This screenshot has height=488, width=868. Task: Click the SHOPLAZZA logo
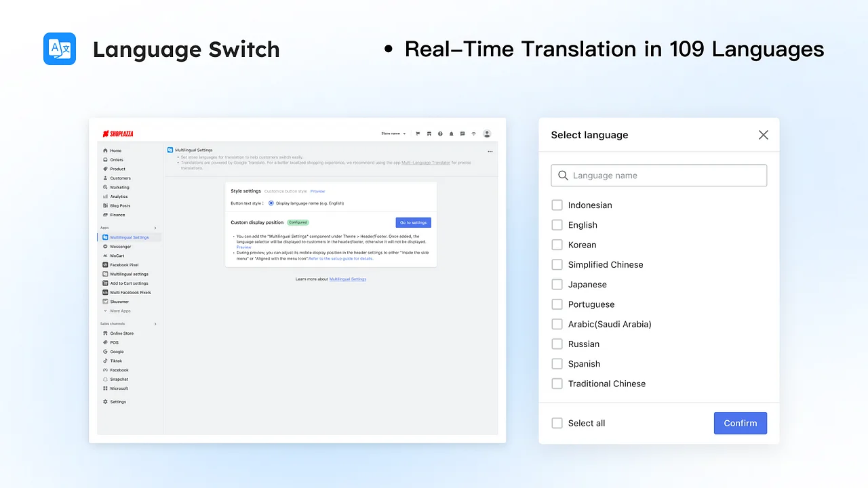[x=117, y=134]
